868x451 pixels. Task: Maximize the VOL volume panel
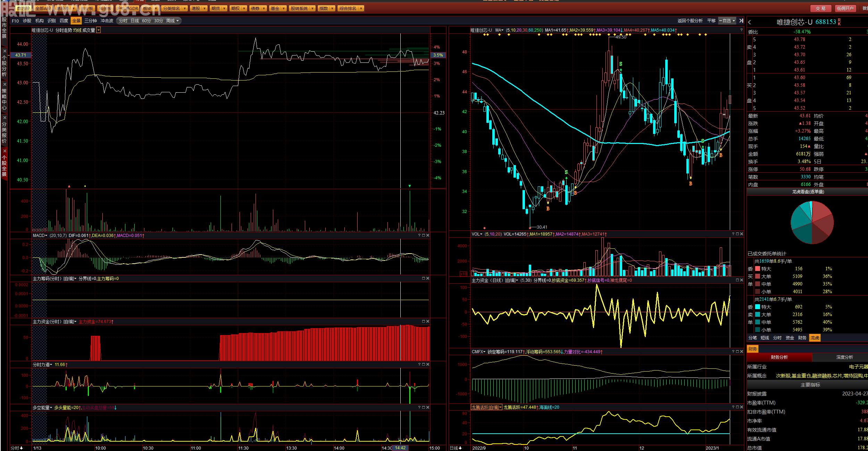pos(737,234)
